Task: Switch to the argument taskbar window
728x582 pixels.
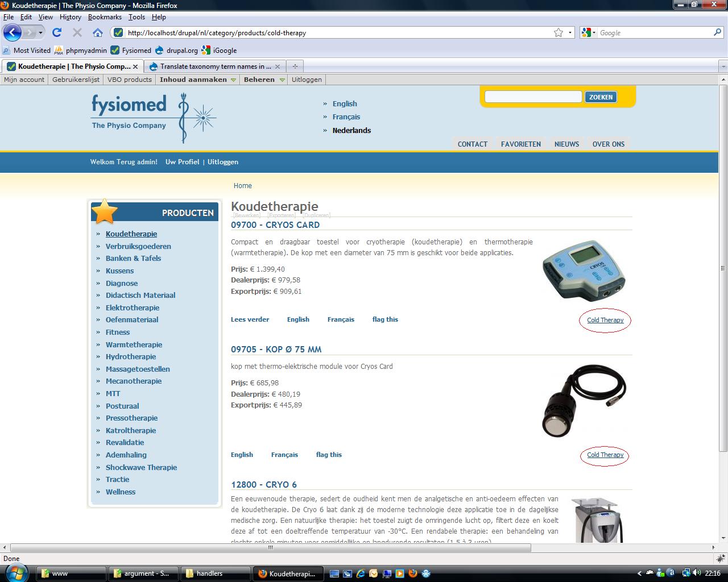Action: [143, 573]
